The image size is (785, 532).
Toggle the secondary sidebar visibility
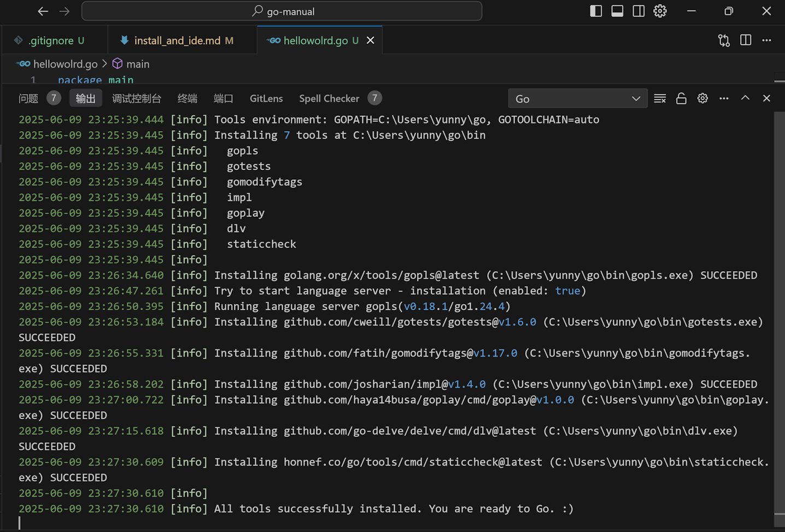coord(638,11)
